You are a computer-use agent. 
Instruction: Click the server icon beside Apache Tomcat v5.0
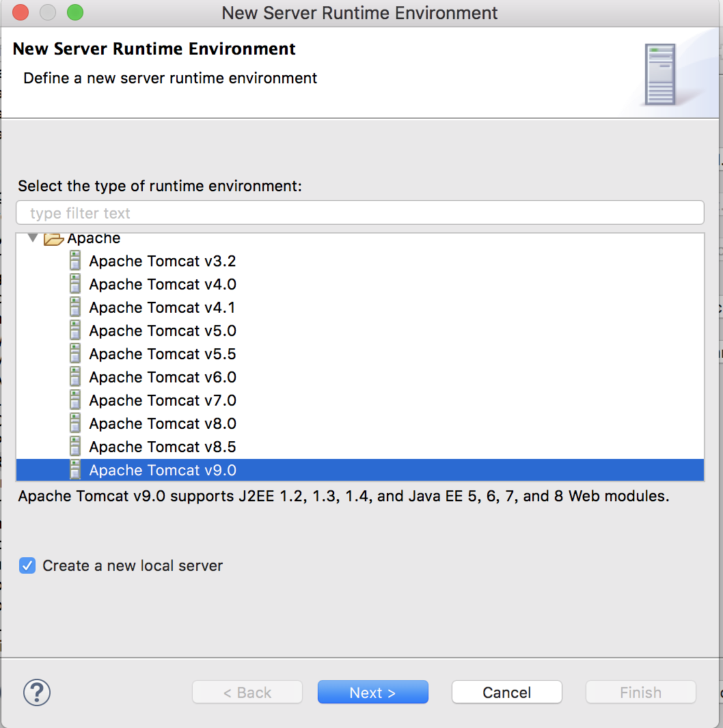[74, 330]
